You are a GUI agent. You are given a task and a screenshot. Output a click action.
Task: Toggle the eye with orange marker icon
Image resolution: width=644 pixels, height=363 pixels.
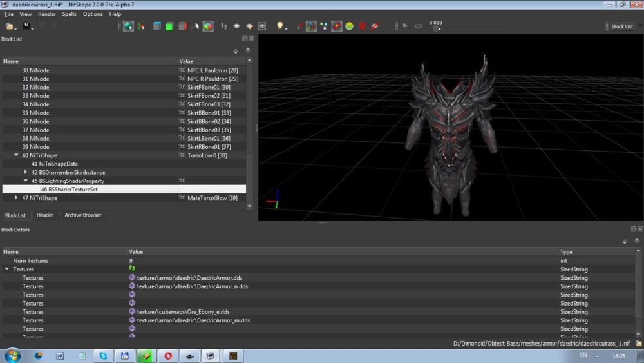coord(249,26)
